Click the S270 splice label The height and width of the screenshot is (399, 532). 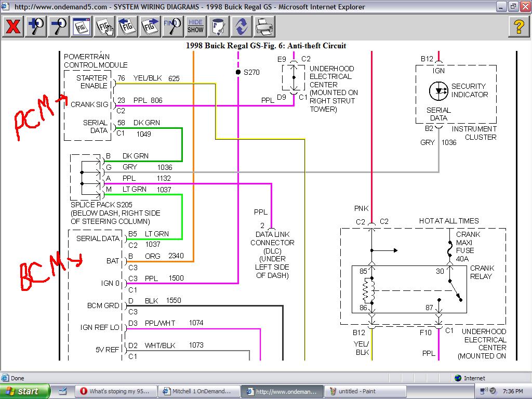click(251, 72)
